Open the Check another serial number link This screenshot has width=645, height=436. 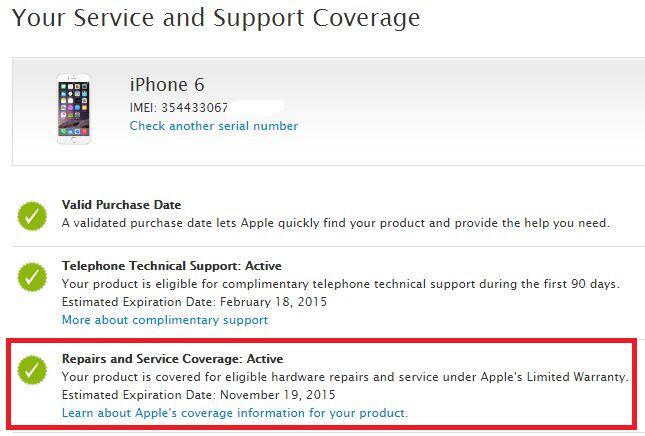point(213,126)
